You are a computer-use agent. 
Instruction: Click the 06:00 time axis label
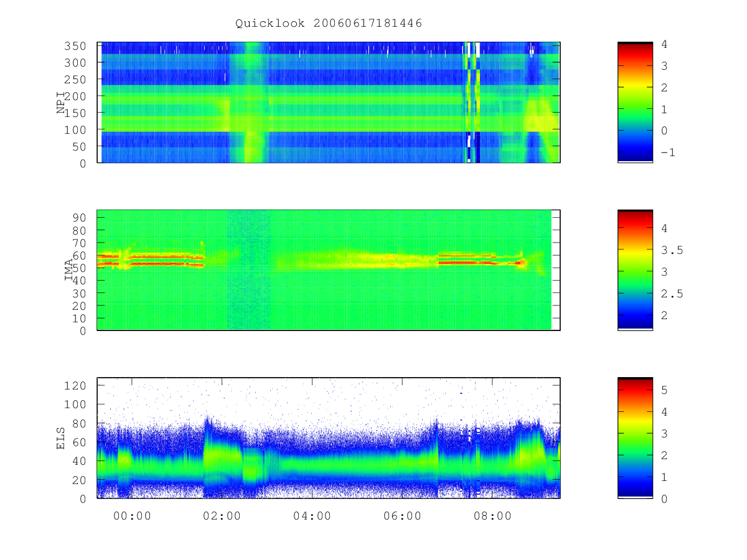click(x=402, y=516)
